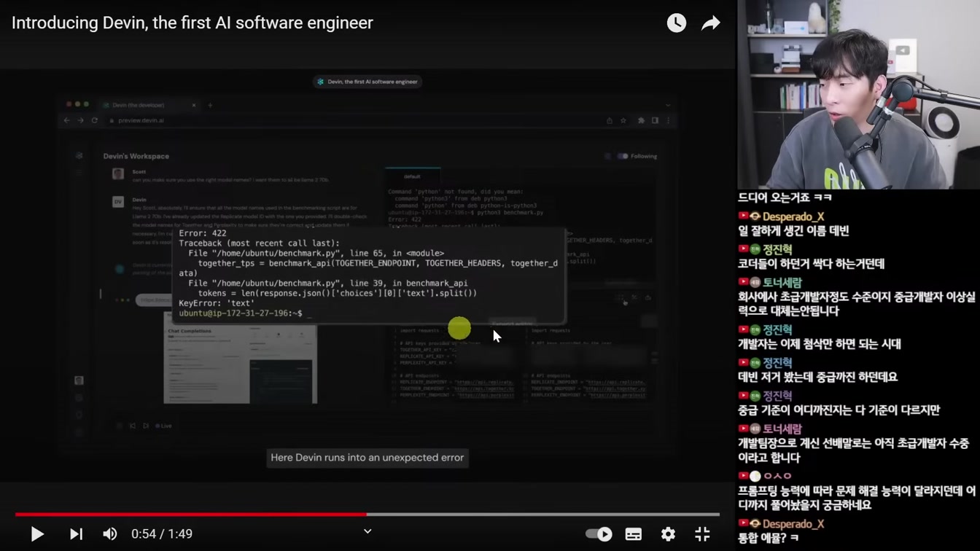Click the chat message starting '회사에서 초급개발자정도'
This screenshot has width=980, height=551.
857,304
